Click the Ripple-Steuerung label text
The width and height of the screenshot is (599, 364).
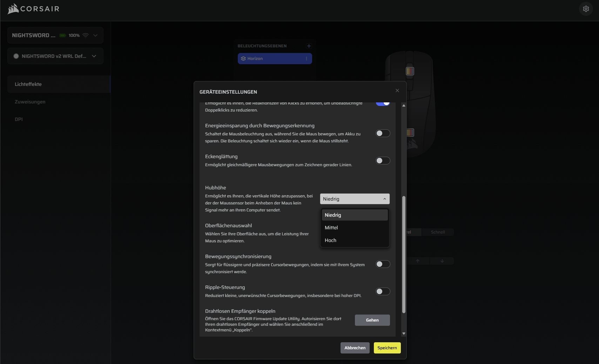pos(225,287)
